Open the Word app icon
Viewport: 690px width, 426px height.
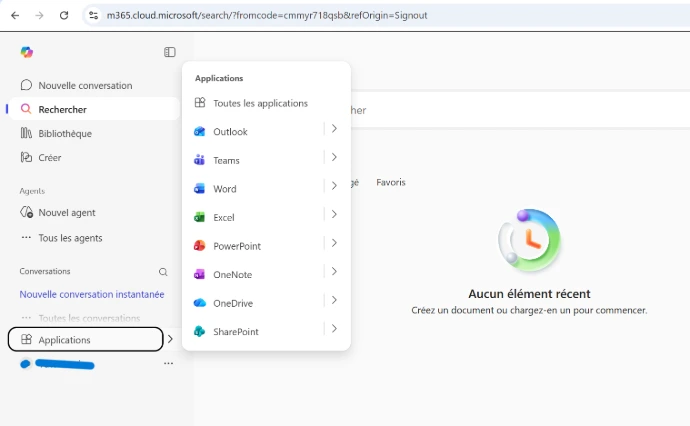200,189
